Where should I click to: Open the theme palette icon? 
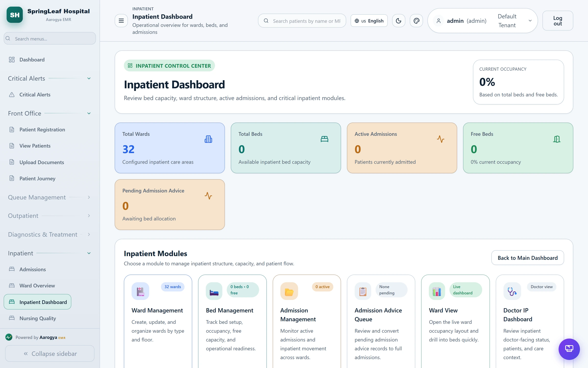coord(416,21)
